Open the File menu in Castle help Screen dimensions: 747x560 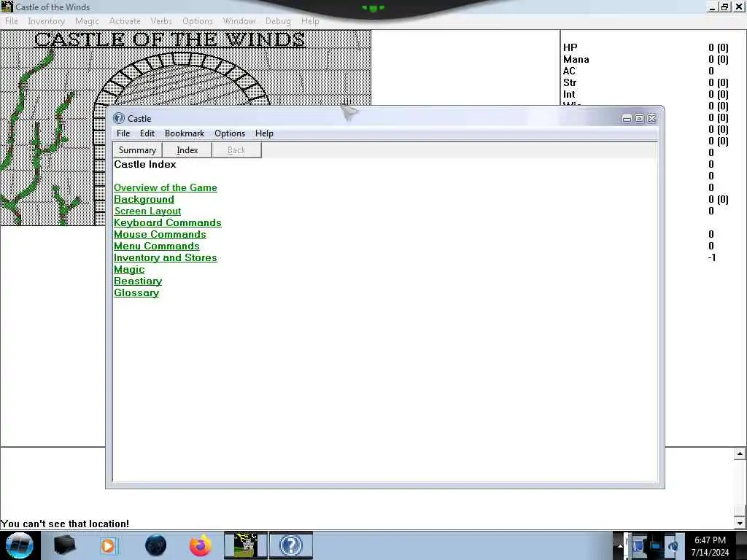(123, 133)
